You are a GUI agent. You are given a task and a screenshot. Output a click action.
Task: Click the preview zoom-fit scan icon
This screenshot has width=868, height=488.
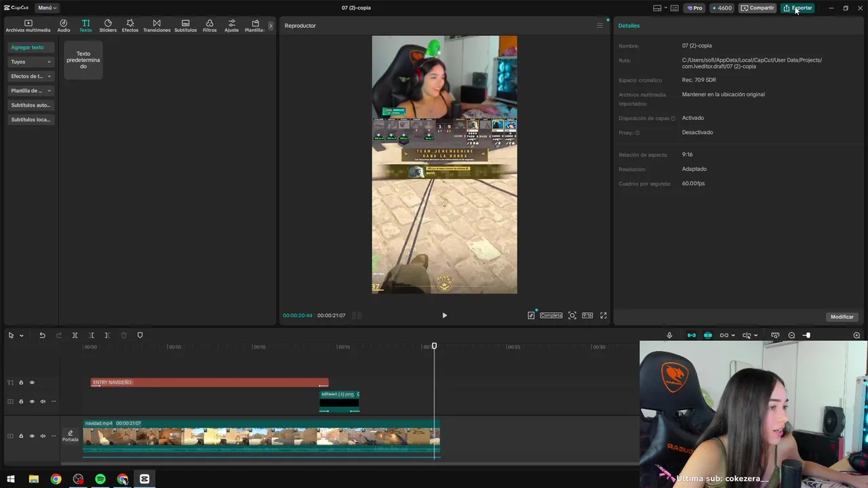(572, 315)
